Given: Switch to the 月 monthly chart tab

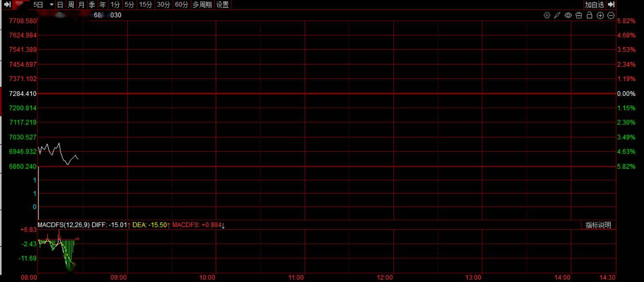Looking at the screenshot, I should (81, 5).
